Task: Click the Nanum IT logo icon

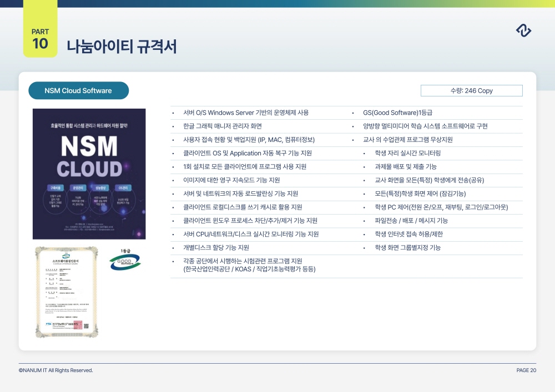Action: pyautogui.click(x=523, y=31)
